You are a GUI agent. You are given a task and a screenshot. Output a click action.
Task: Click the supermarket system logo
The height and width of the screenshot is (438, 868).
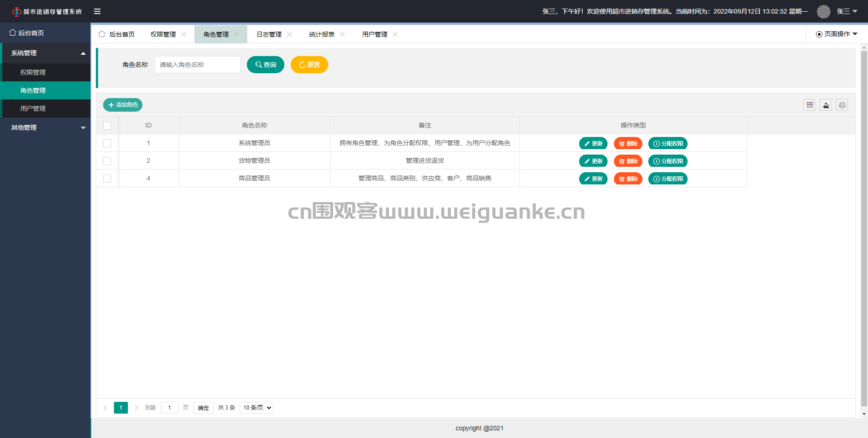(x=47, y=11)
